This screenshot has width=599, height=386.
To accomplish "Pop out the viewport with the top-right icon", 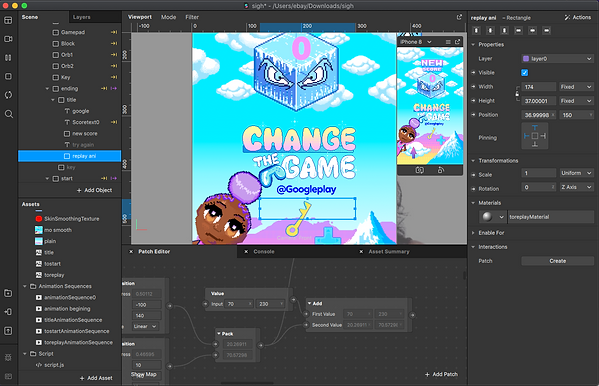I will click(459, 17).
